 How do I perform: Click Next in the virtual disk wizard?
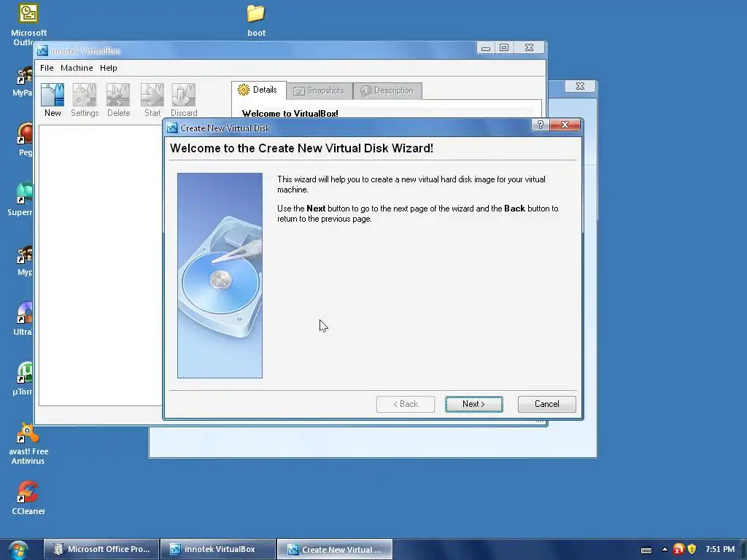[473, 404]
